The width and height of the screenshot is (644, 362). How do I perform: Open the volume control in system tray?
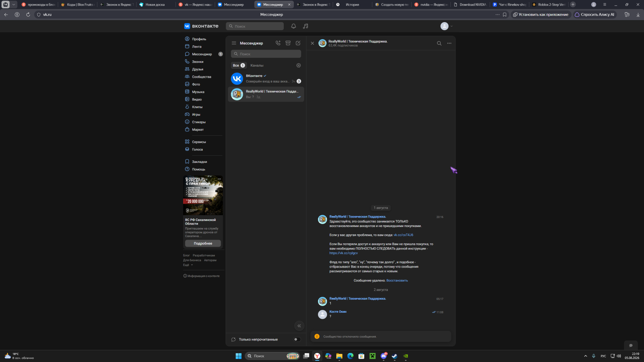click(x=619, y=356)
